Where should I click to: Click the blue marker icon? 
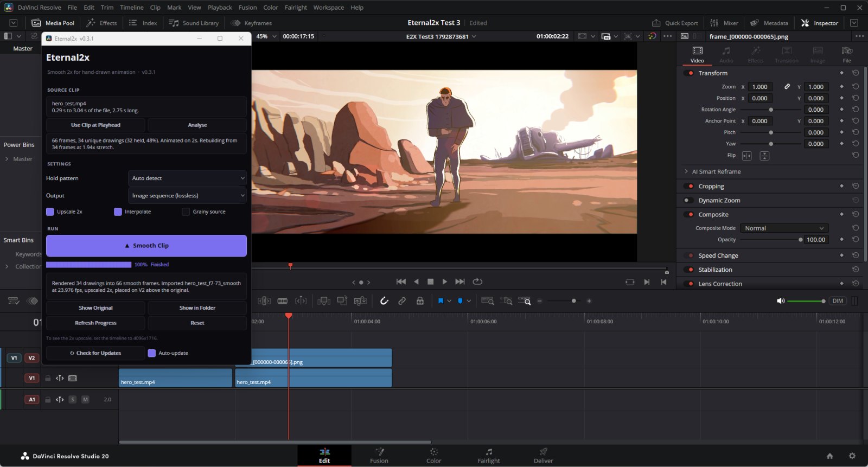pyautogui.click(x=460, y=301)
